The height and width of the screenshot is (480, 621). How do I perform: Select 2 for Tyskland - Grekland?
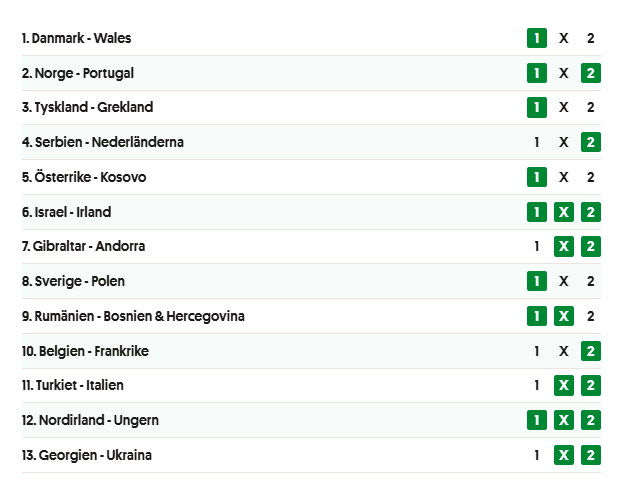tap(591, 107)
